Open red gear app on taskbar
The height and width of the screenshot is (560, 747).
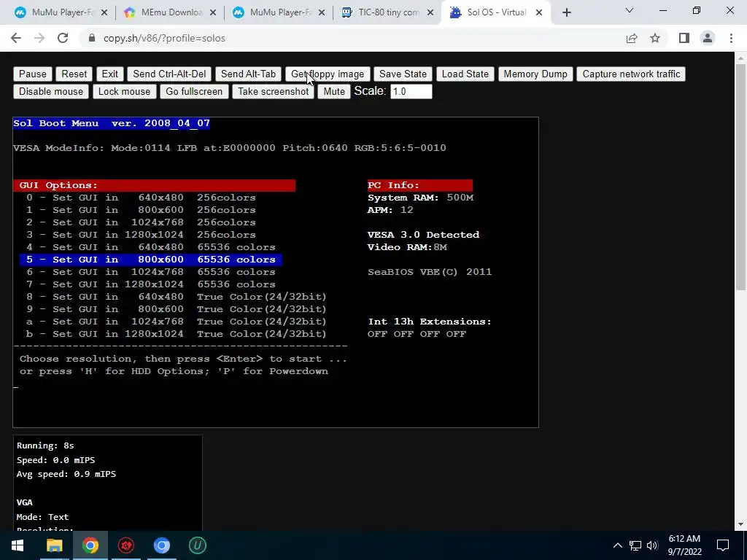coord(125,545)
